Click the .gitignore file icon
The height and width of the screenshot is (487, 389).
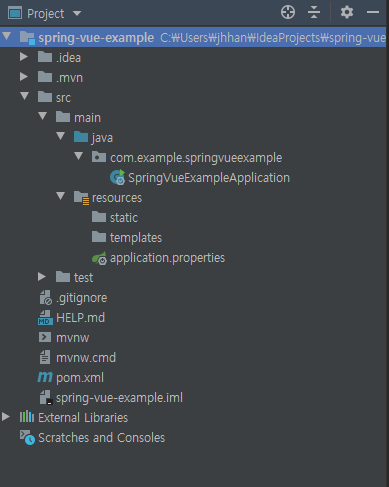point(46,297)
